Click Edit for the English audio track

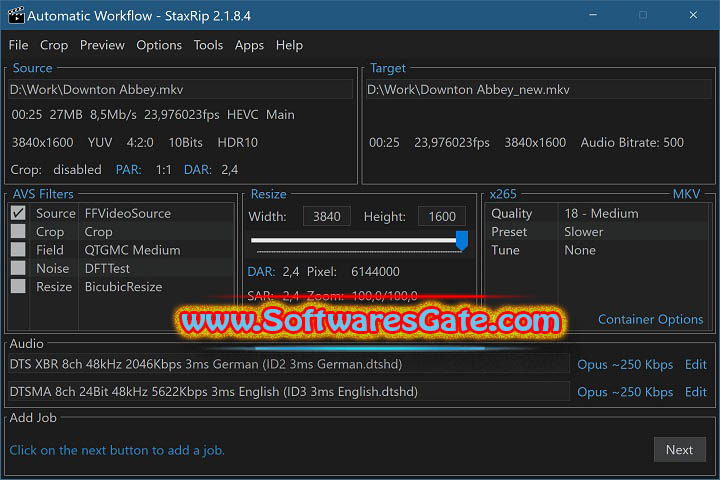695,392
